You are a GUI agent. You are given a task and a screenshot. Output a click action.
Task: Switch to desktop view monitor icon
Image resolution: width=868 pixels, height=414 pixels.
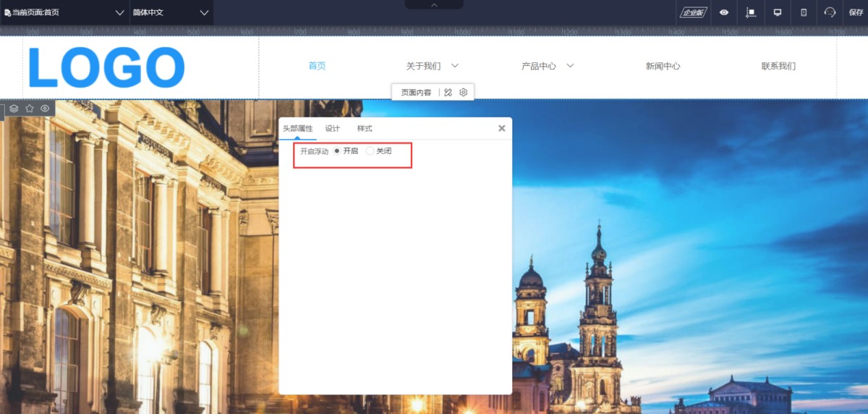(778, 12)
